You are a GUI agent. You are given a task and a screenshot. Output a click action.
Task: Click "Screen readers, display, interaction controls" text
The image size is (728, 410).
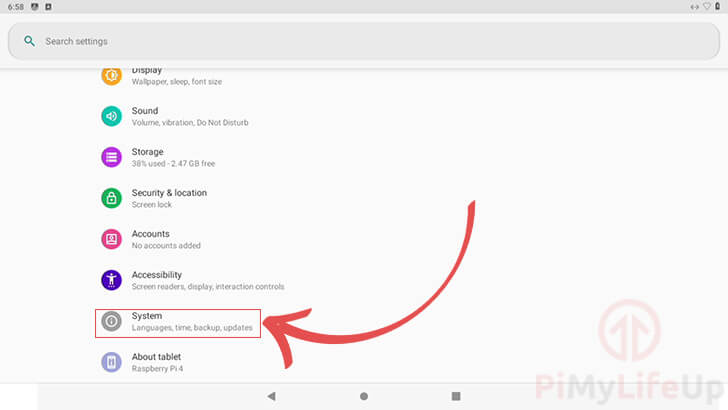208,286
